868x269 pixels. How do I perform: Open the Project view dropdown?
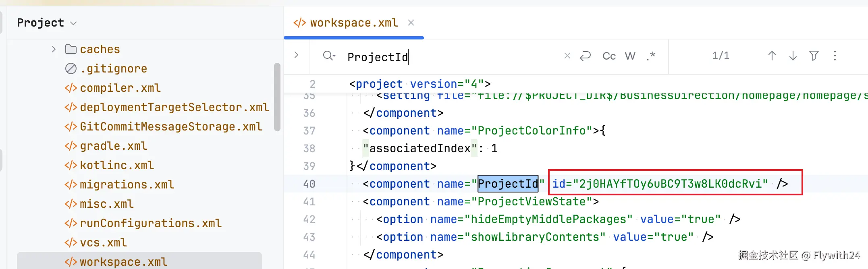(73, 23)
